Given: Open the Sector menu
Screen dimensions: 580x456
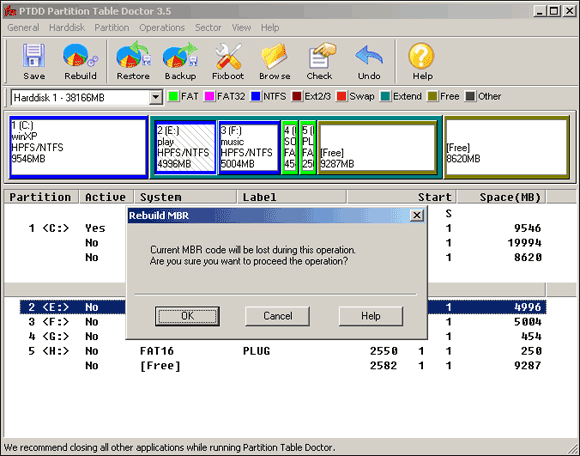Looking at the screenshot, I should point(208,28).
